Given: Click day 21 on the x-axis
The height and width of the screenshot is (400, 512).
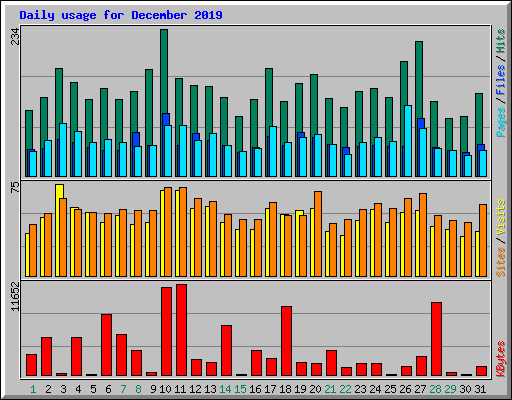Looking at the screenshot, I should click(x=330, y=389).
